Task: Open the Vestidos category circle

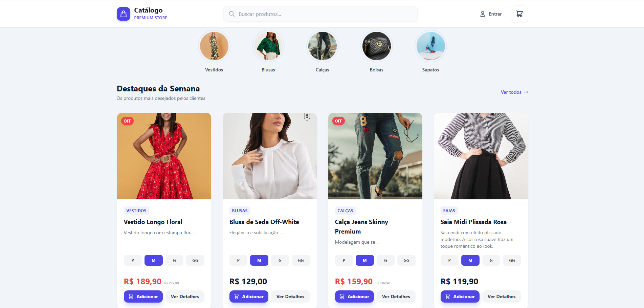Action: click(x=214, y=46)
